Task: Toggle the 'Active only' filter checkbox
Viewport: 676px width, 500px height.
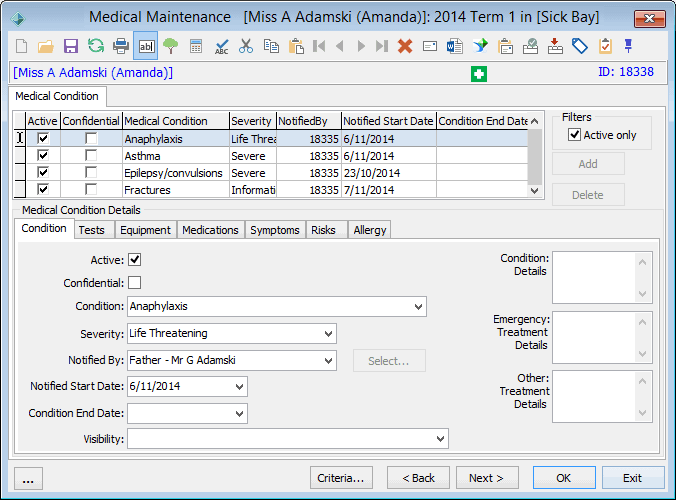Action: pyautogui.click(x=574, y=135)
